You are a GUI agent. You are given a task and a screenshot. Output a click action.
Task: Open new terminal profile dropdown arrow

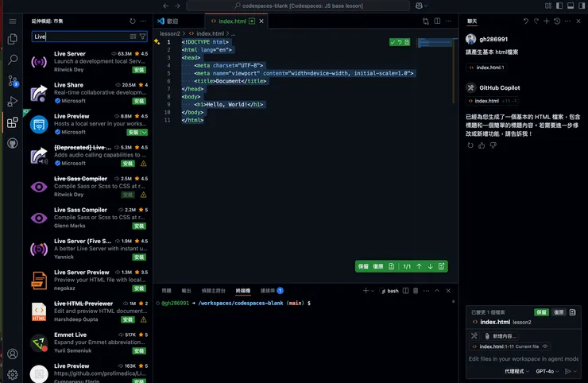pos(373,291)
